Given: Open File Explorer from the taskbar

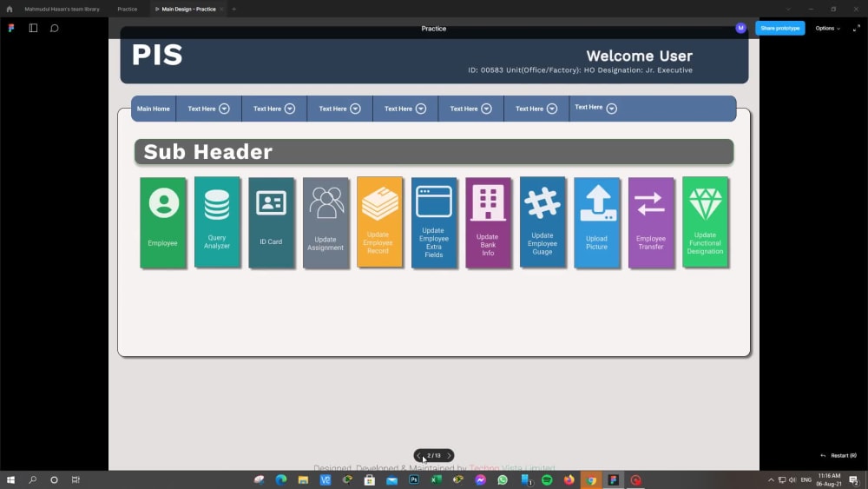Looking at the screenshot, I should [303, 479].
